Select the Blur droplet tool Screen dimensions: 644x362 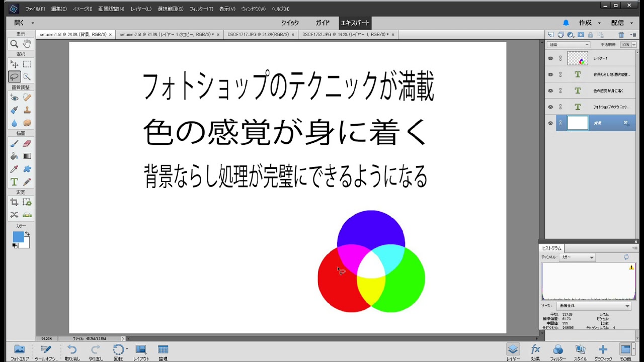[x=15, y=123]
